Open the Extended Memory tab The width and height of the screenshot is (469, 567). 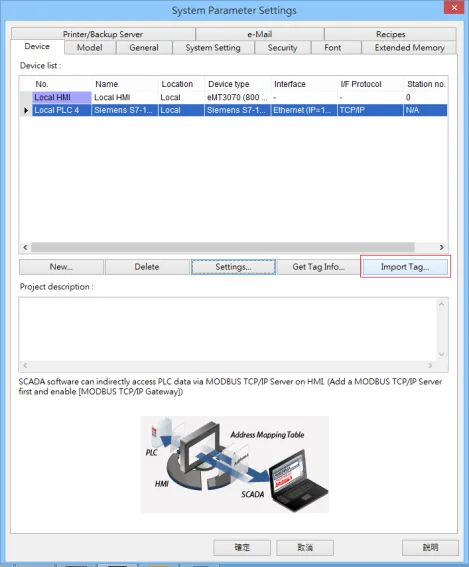[409, 48]
